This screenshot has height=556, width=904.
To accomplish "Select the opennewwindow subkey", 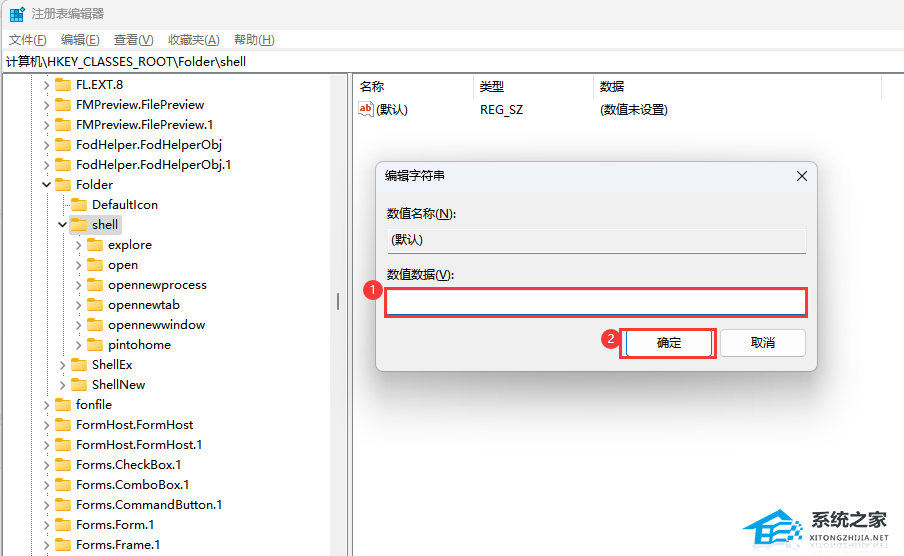I will [156, 325].
